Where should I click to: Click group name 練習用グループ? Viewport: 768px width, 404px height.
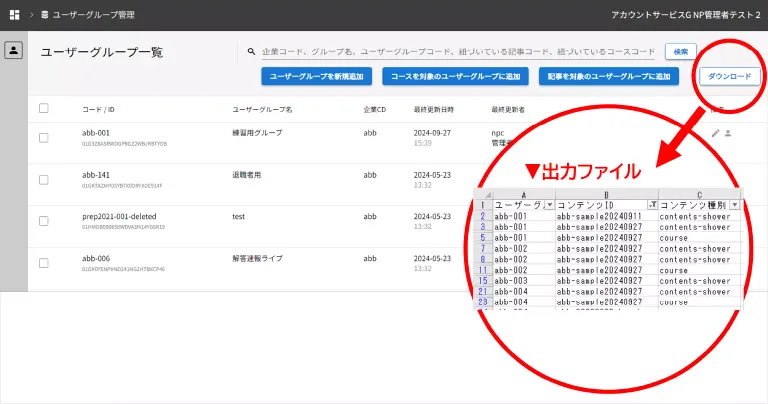257,133
